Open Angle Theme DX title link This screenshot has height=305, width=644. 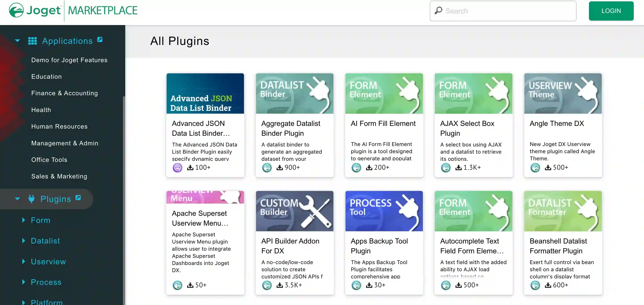(557, 123)
